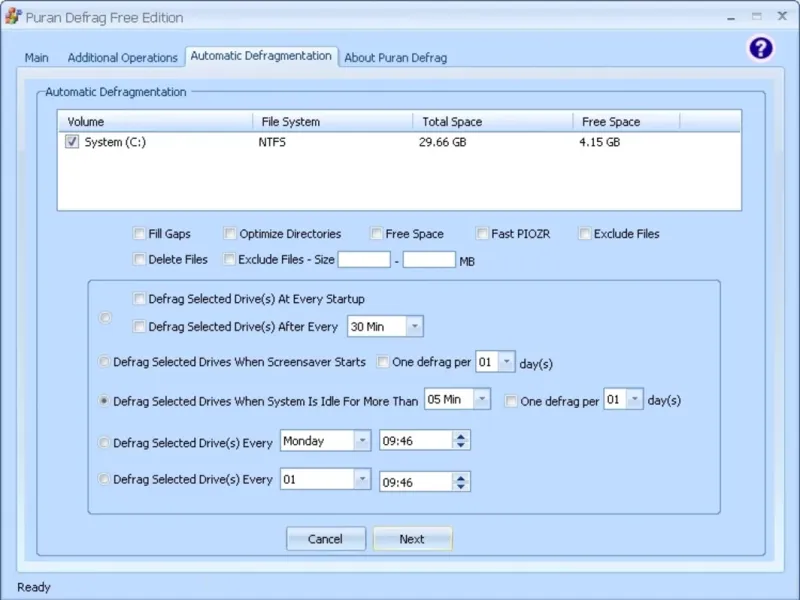Tick One defrag per box on Idle row
Viewport: 800px width, 600px height.
[511, 401]
